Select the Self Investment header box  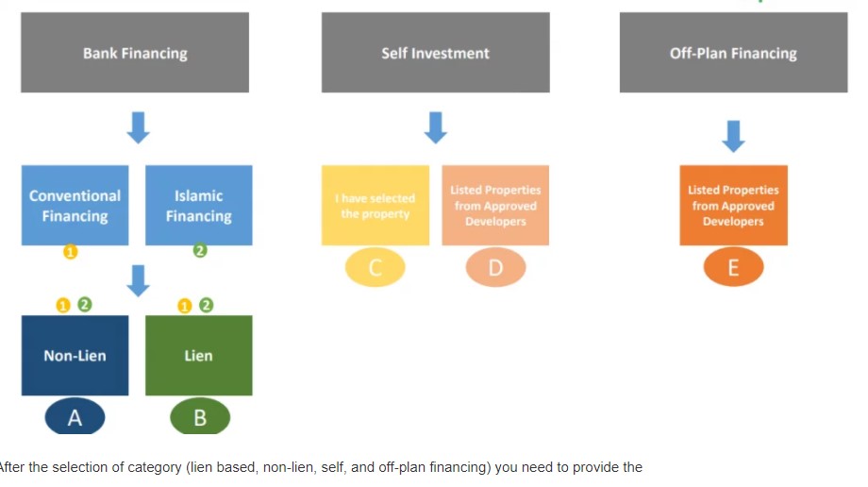point(435,53)
